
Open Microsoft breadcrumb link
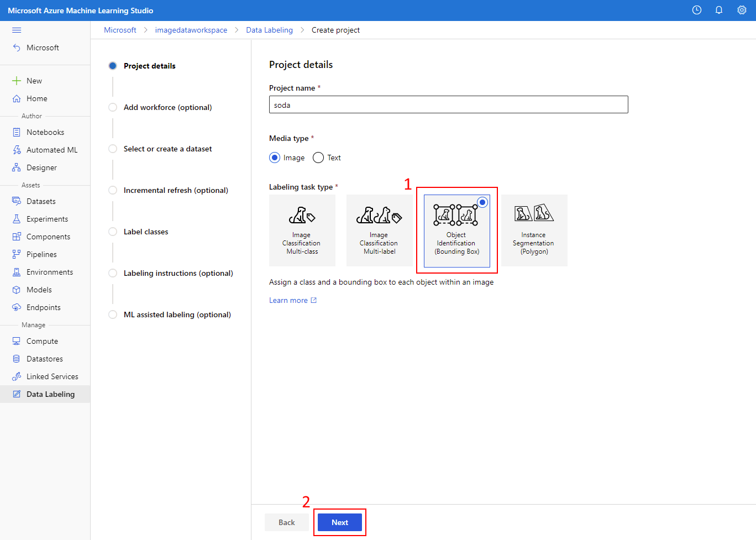click(x=120, y=30)
